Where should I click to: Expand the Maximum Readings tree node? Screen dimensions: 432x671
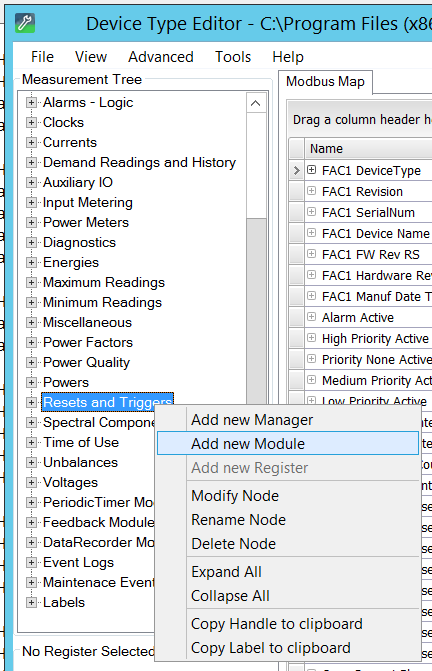click(x=31, y=282)
